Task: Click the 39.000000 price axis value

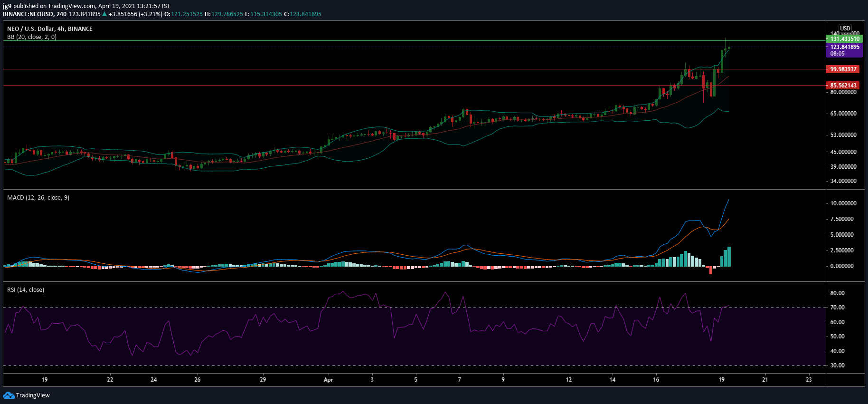Action: pos(843,167)
